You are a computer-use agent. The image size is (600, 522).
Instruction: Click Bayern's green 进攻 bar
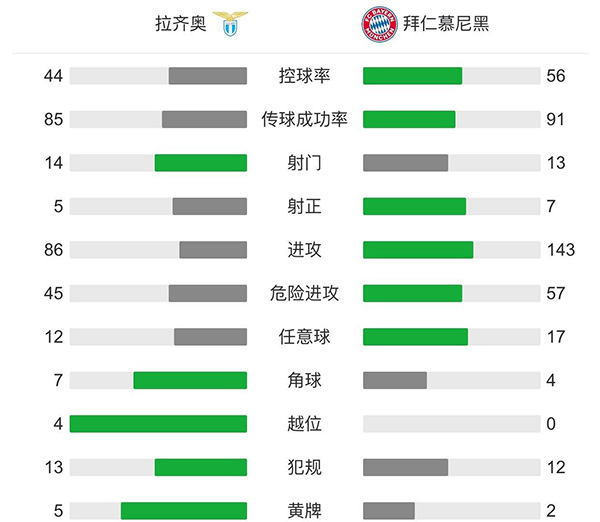[418, 249]
